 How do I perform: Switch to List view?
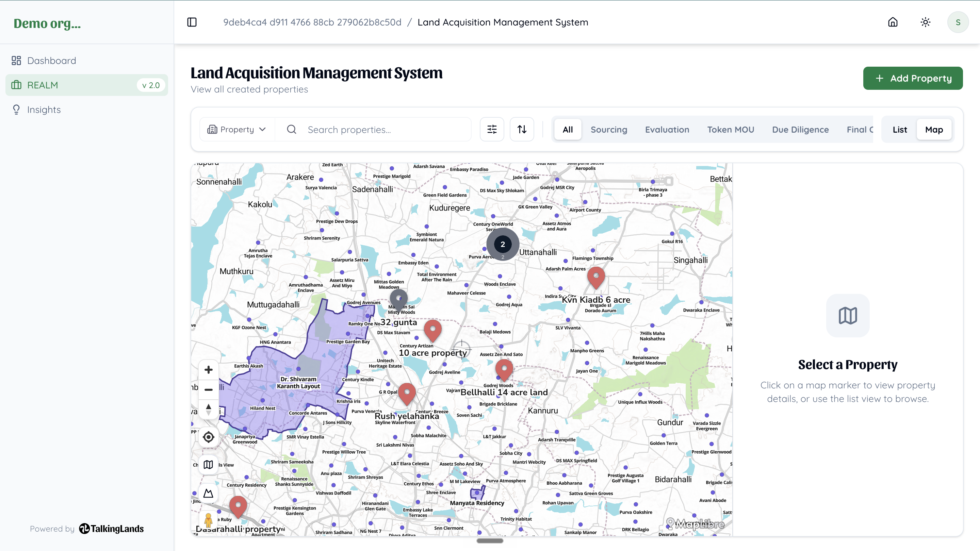coord(900,129)
